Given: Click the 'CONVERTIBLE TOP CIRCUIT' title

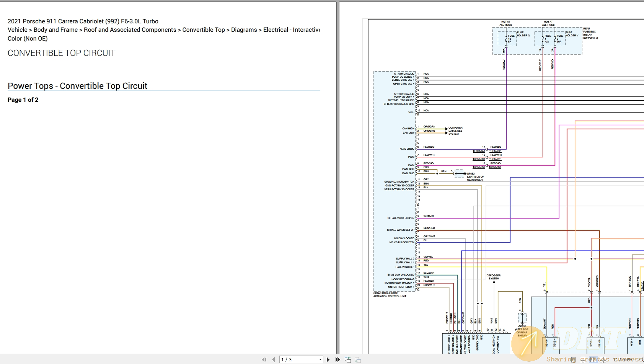Looking at the screenshot, I should click(61, 53).
